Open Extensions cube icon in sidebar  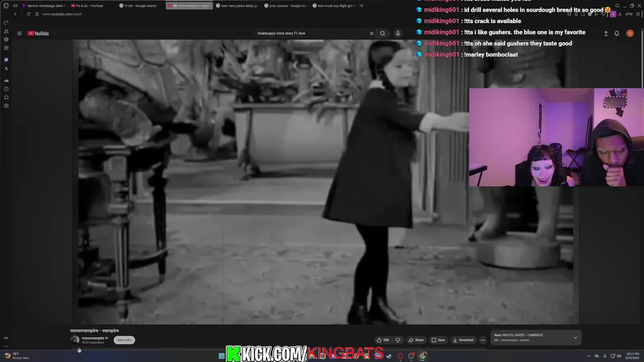point(6,98)
